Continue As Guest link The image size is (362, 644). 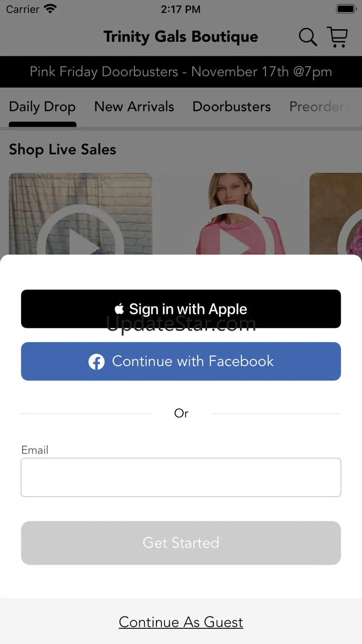coord(181,622)
